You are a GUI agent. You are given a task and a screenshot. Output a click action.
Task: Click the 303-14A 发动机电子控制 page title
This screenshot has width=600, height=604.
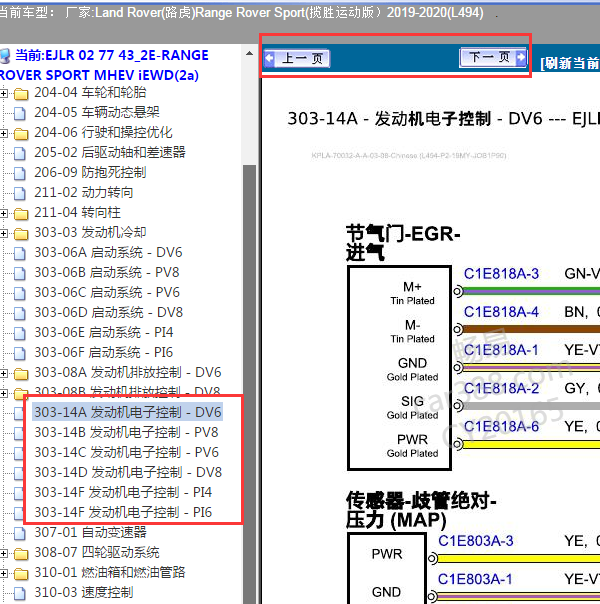[444, 119]
